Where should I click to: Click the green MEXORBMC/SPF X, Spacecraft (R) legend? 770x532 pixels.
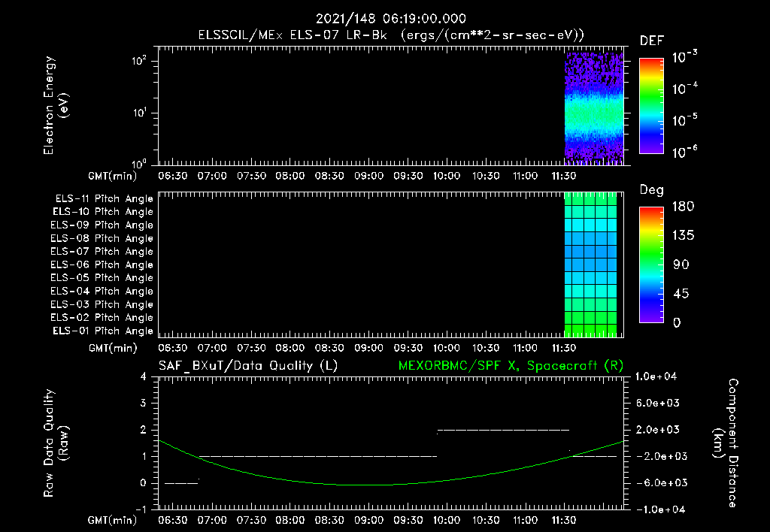[x=511, y=366]
